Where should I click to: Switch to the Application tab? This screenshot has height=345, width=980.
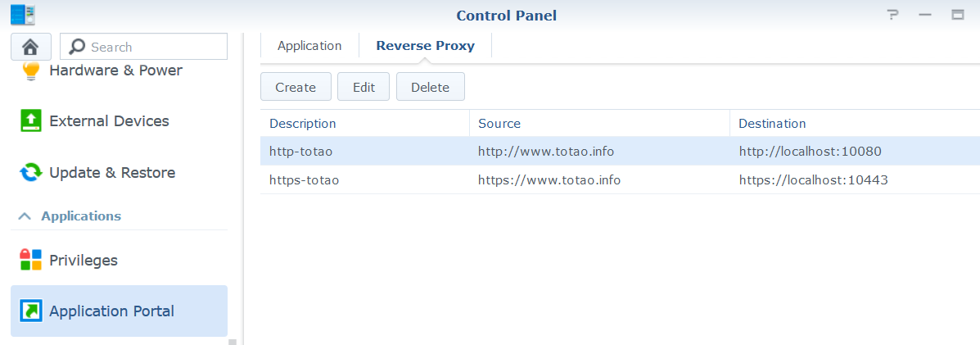tap(309, 47)
